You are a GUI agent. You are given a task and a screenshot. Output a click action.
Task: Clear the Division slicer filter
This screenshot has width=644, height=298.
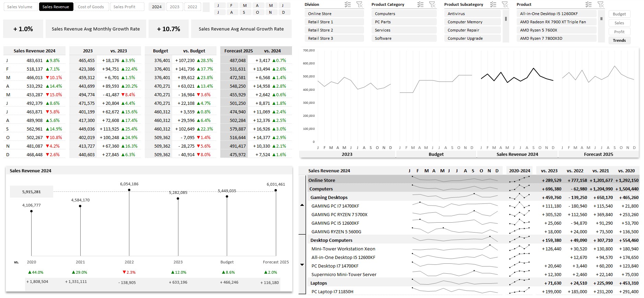pyautogui.click(x=359, y=4)
